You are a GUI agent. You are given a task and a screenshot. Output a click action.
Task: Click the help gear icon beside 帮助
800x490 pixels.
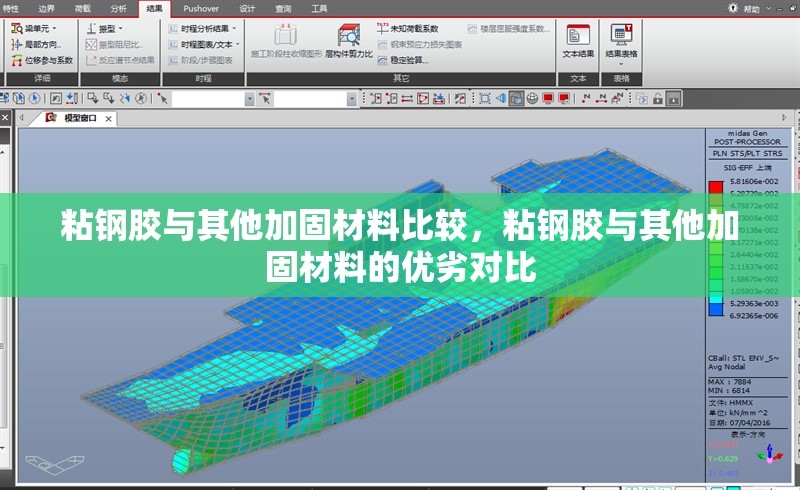pos(733,8)
